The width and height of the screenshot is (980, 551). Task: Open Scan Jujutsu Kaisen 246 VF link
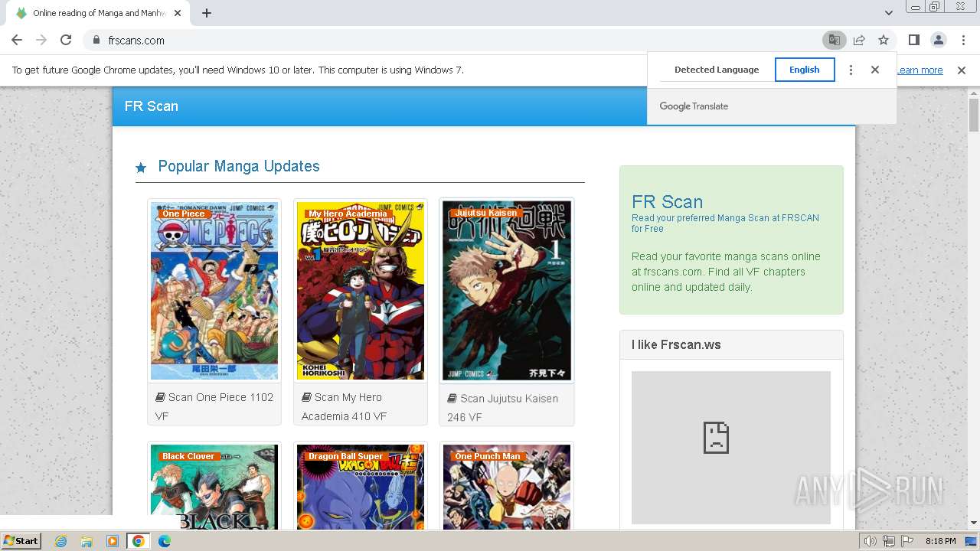click(503, 408)
